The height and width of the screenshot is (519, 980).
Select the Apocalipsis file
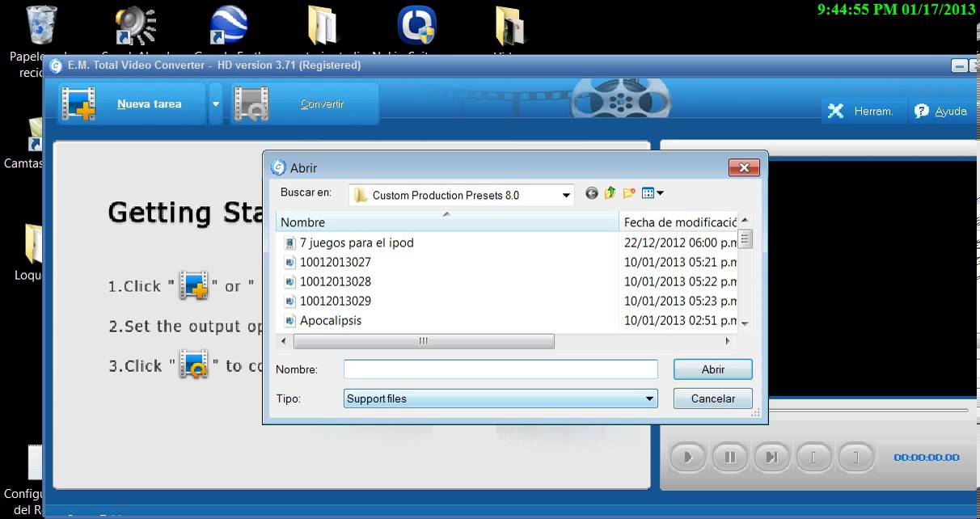point(331,320)
